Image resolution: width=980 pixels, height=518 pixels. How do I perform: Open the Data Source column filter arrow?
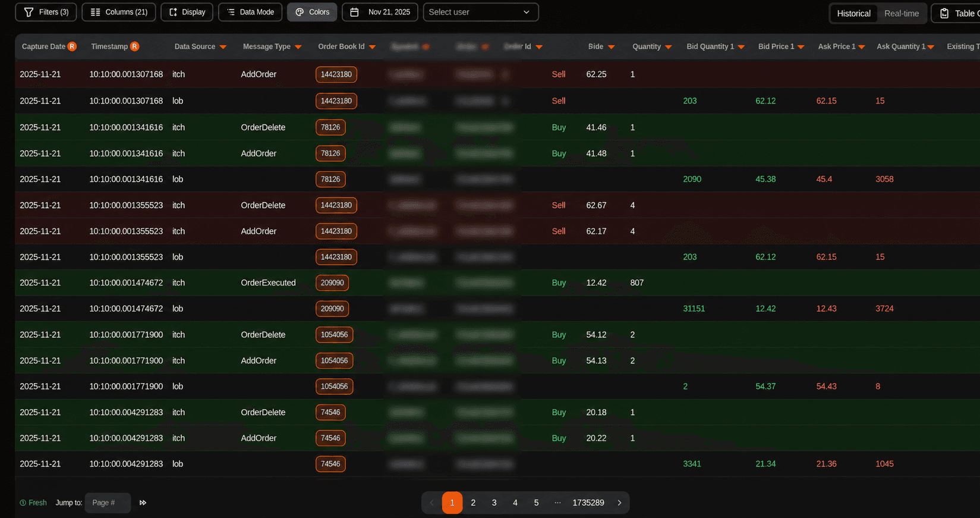tap(223, 47)
